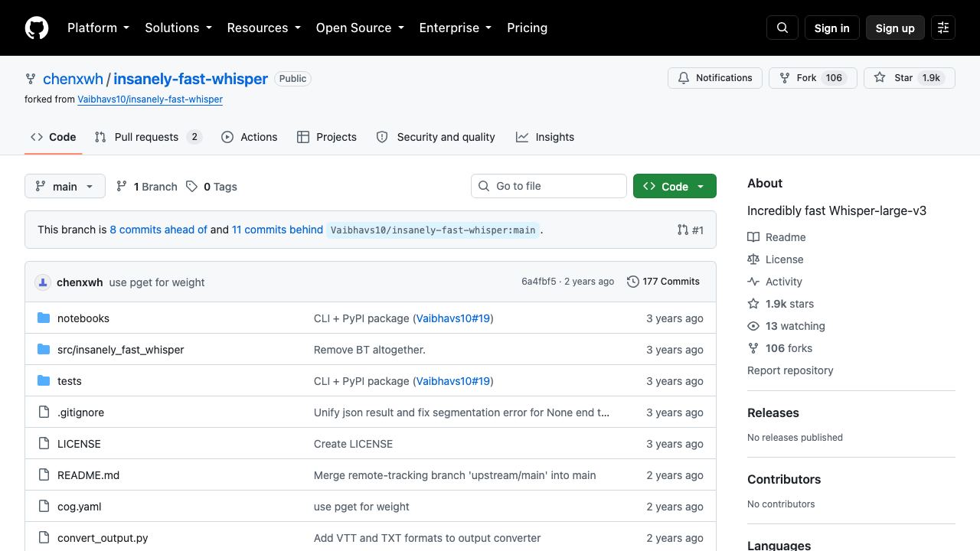Screen dimensions: 980x551
Task: Click the pull request #1 icon link
Action: 691,230
